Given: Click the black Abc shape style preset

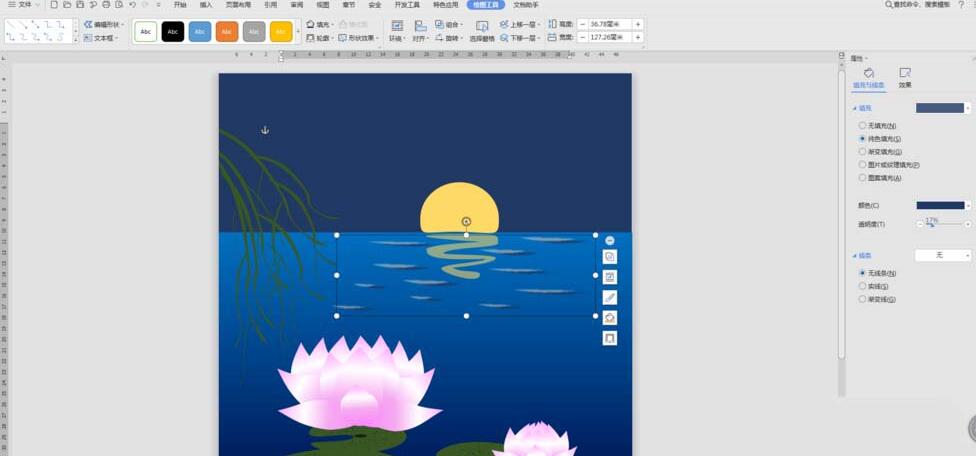Looking at the screenshot, I should (173, 31).
